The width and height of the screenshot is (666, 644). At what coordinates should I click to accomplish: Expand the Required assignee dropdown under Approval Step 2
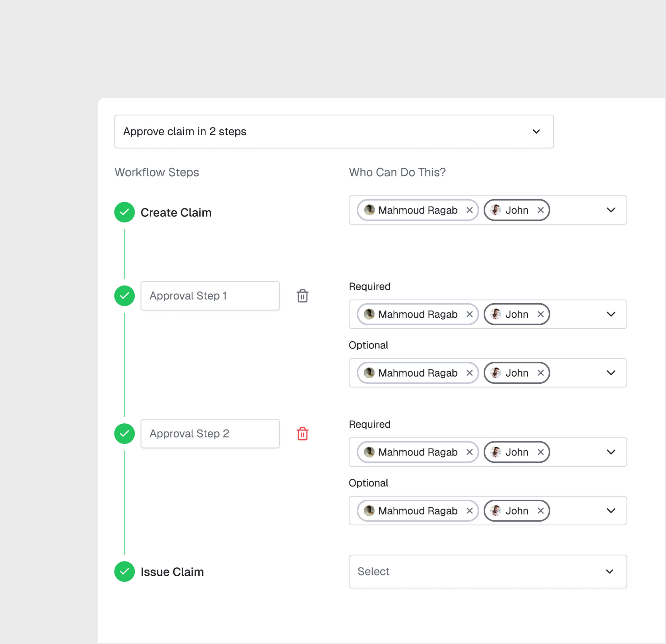point(611,452)
